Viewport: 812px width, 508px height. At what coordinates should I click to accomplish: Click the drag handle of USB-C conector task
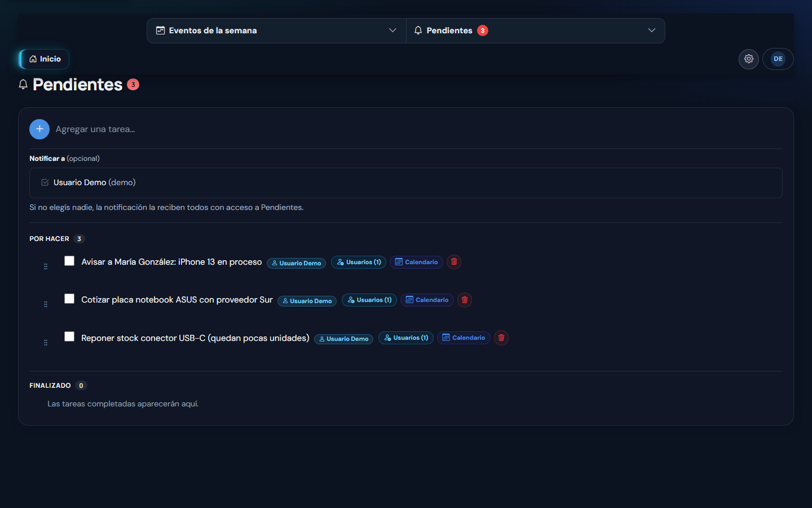coord(46,343)
